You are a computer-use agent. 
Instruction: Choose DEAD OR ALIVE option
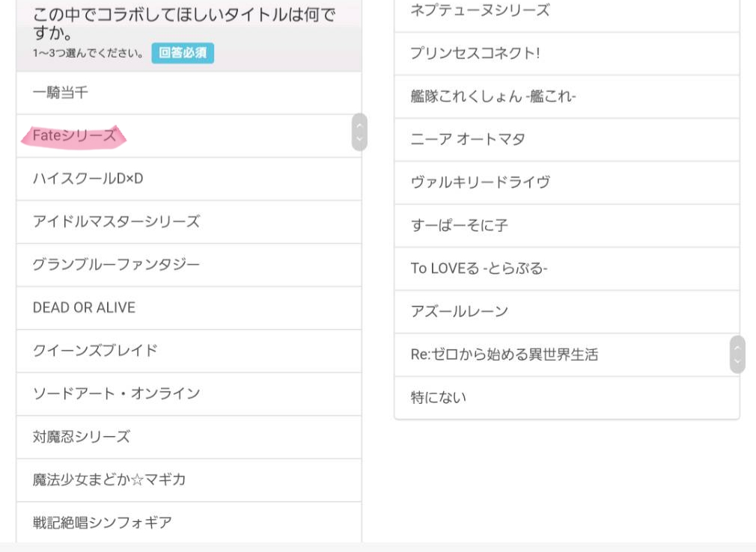pyautogui.click(x=84, y=307)
